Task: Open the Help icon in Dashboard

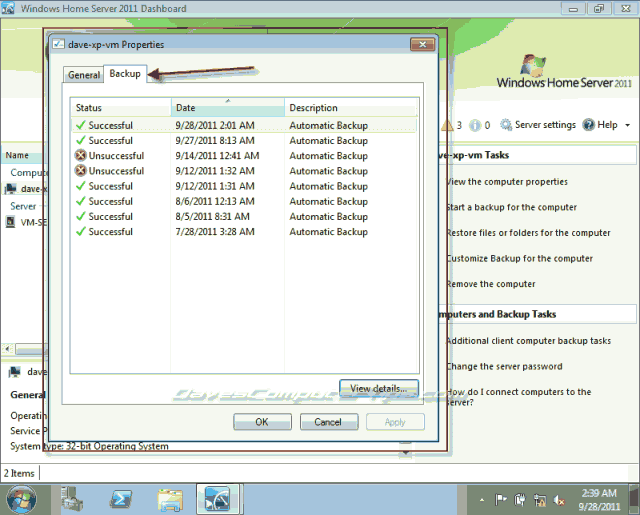Action: click(589, 125)
